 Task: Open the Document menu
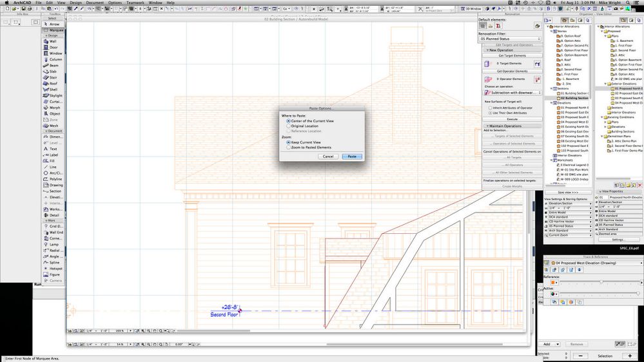(95, 3)
